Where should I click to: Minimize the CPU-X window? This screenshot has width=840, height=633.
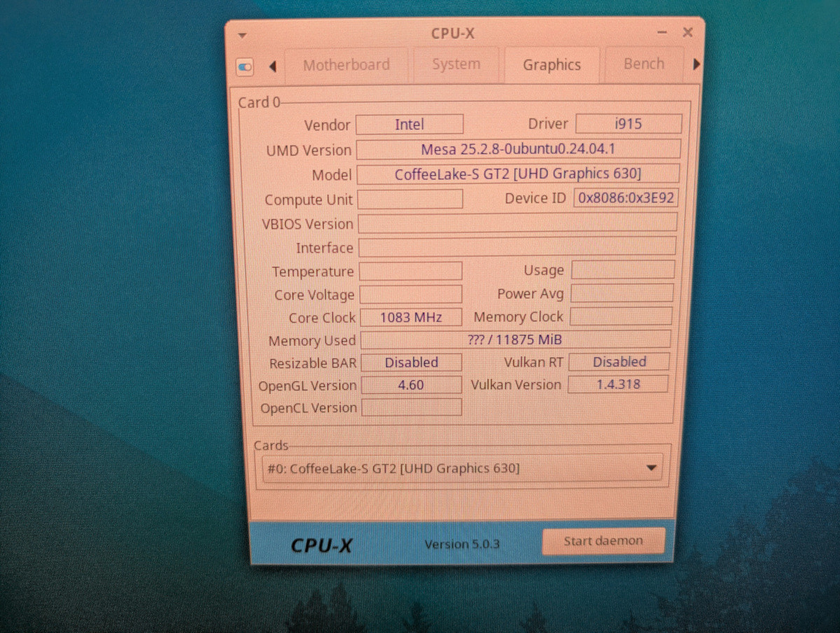tap(661, 33)
